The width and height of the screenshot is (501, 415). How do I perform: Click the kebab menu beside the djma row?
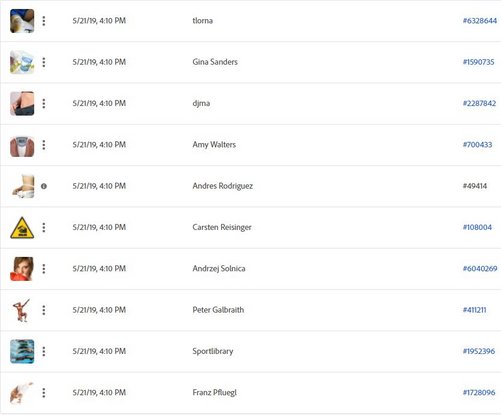(x=44, y=104)
